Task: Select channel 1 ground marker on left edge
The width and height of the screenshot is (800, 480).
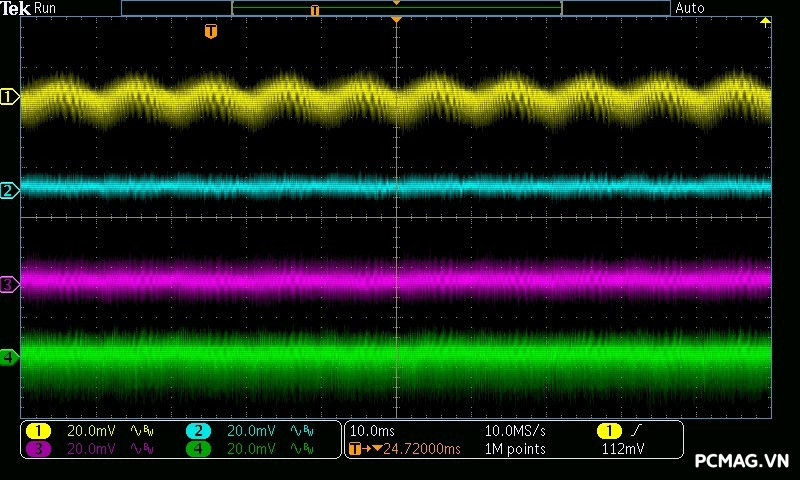Action: (9, 97)
